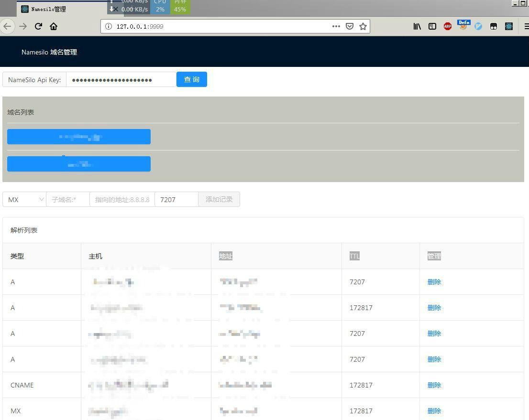The width and height of the screenshot is (529, 420).
Task: Click the 子域名 subdomain input field
Action: 67,199
